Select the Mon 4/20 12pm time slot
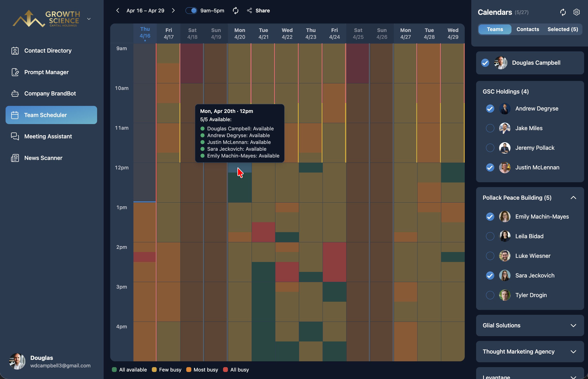This screenshot has height=379, width=588. (x=240, y=168)
